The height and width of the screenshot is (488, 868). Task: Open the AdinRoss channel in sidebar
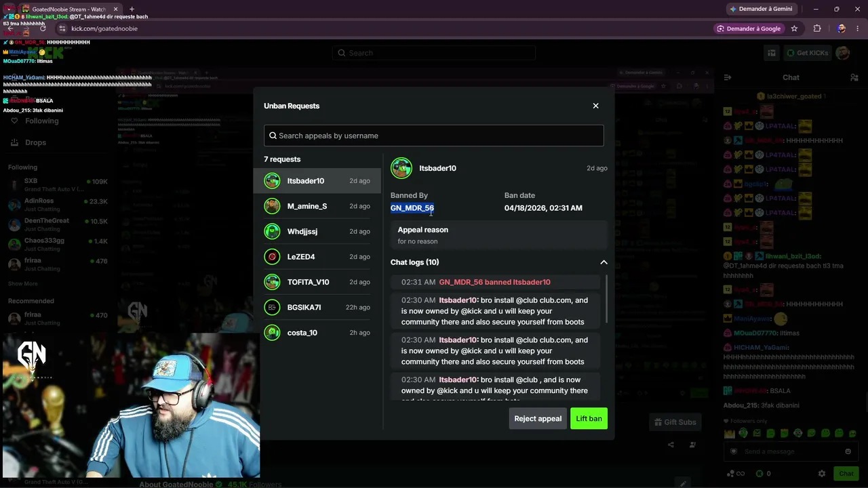58,204
